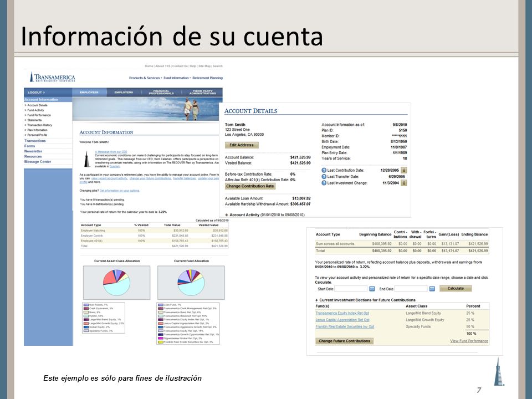Viewport: 532px width, 399px height.
Task: Open the Start Date calendar picker
Action: 372,289
